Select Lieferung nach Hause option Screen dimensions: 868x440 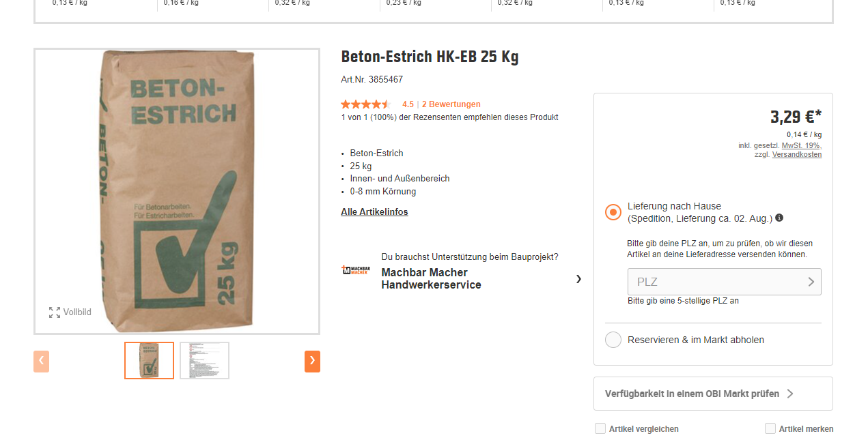[x=613, y=212]
